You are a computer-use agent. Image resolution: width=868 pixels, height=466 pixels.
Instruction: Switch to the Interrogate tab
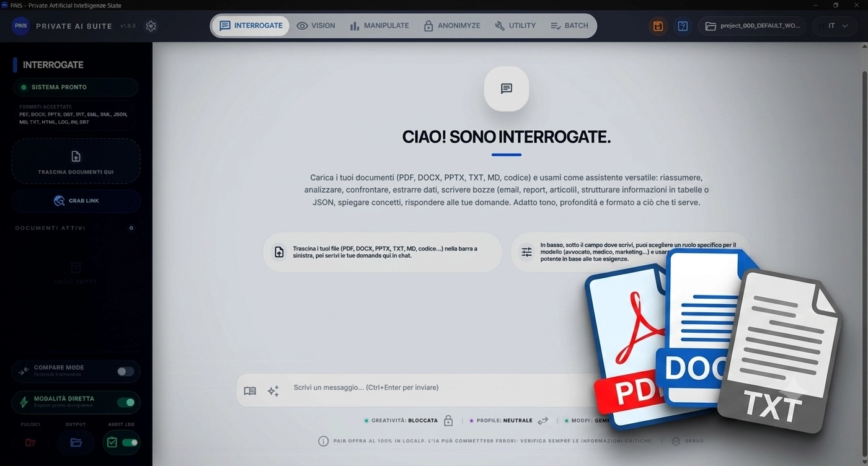pos(250,26)
